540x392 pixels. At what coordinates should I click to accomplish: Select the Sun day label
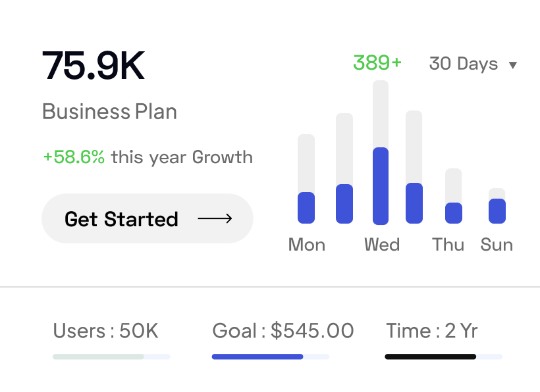(497, 245)
